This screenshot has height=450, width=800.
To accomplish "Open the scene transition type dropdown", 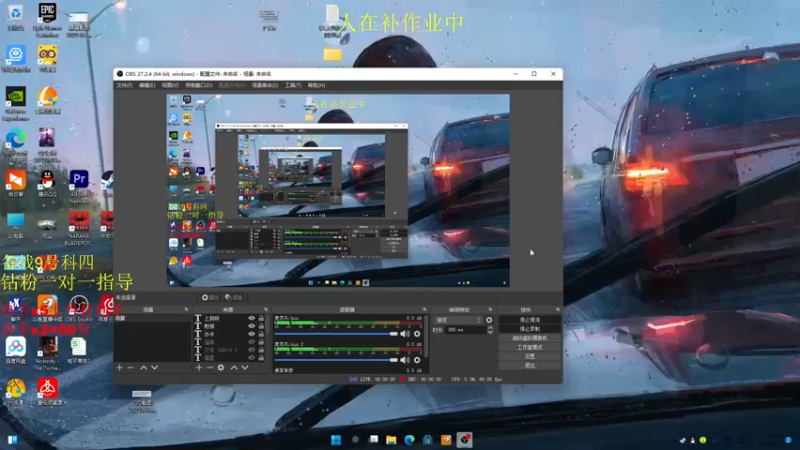I will pos(458,320).
